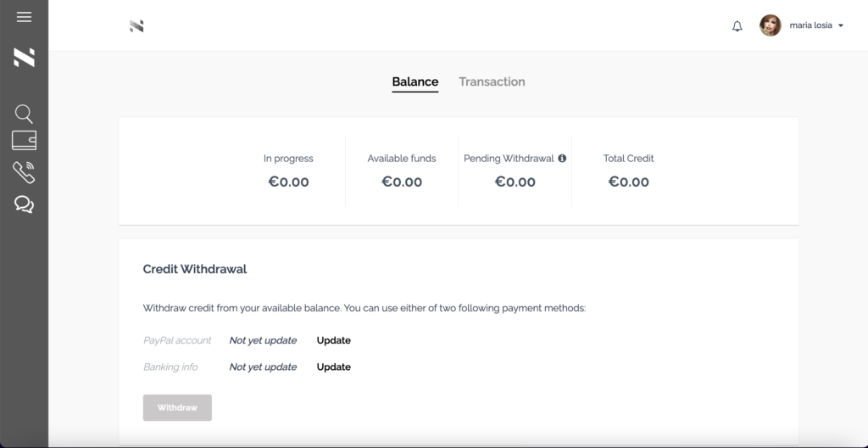868x448 pixels.
Task: Expand the maria losia user dropdown
Action: [x=839, y=26]
